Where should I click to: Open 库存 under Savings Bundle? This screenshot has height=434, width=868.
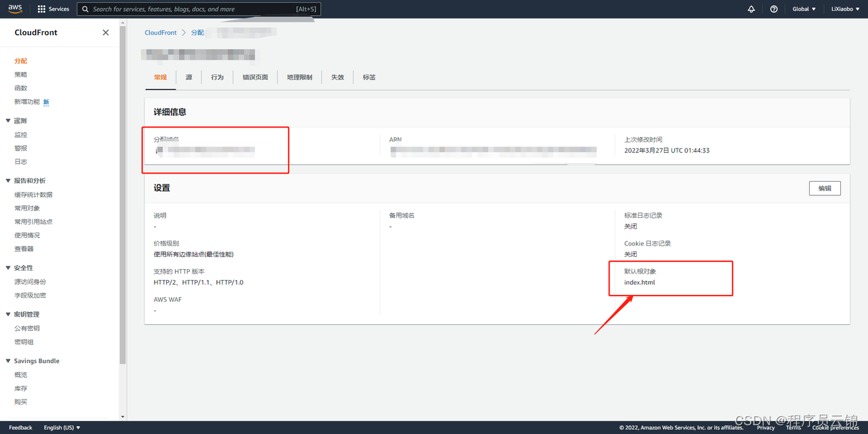click(x=21, y=389)
